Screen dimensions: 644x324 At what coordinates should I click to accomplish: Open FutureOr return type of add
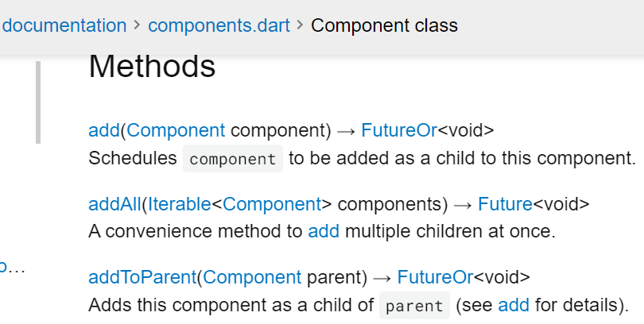click(399, 130)
